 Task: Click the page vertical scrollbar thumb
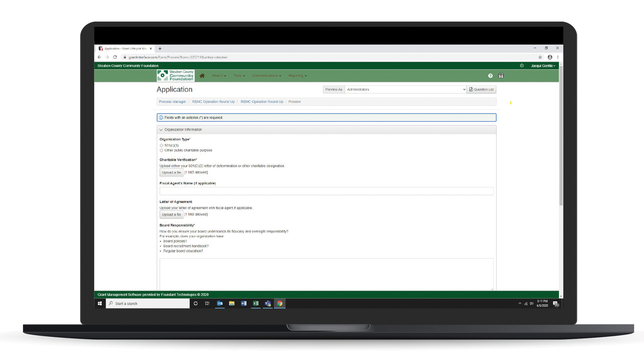pyautogui.click(x=561, y=135)
